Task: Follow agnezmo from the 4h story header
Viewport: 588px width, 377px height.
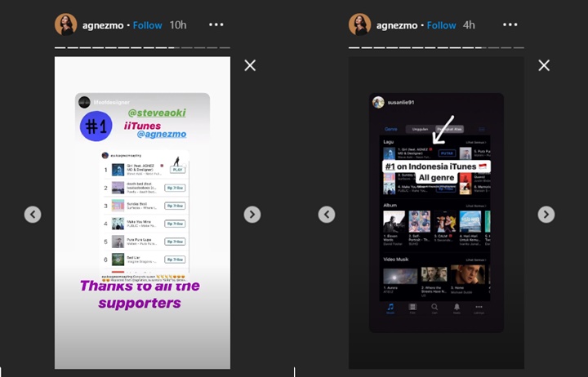Action: coord(441,25)
